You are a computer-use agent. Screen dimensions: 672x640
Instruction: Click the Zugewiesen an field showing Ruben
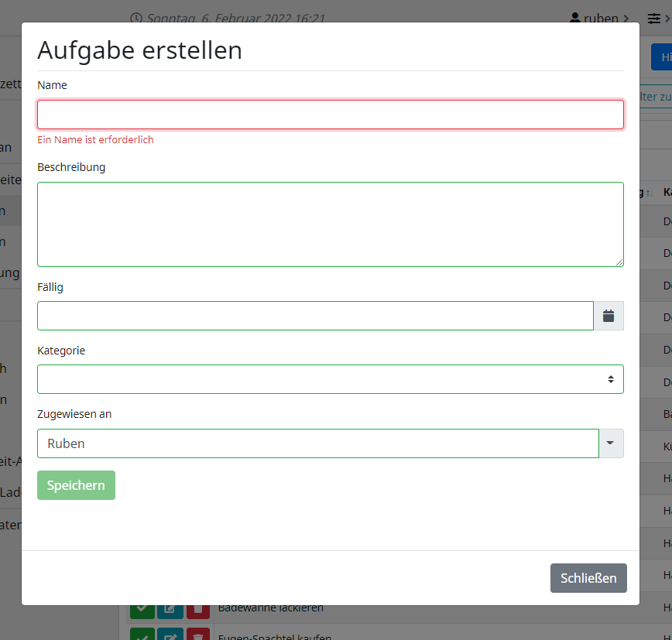(x=318, y=443)
